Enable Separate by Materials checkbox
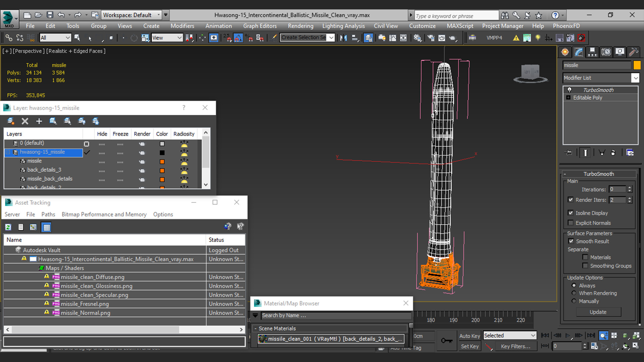This screenshot has width=644, height=362. (x=585, y=257)
